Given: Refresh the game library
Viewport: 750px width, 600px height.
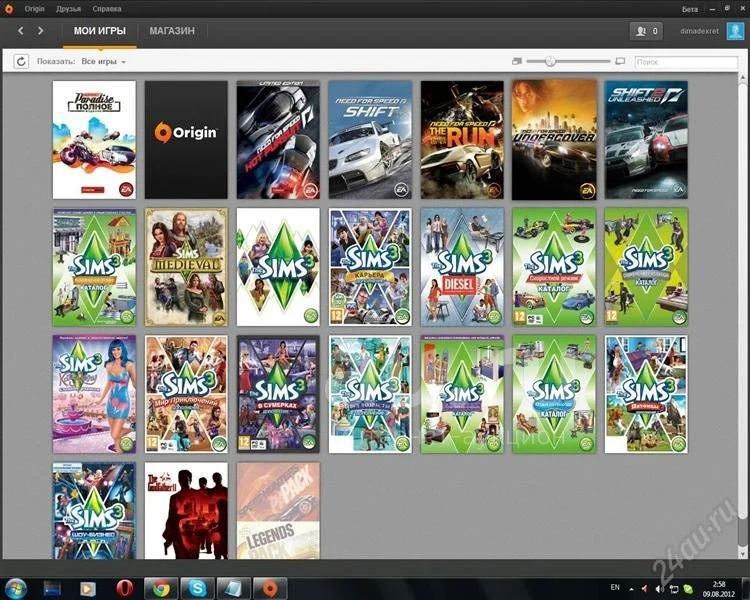Looking at the screenshot, I should pos(21,61).
